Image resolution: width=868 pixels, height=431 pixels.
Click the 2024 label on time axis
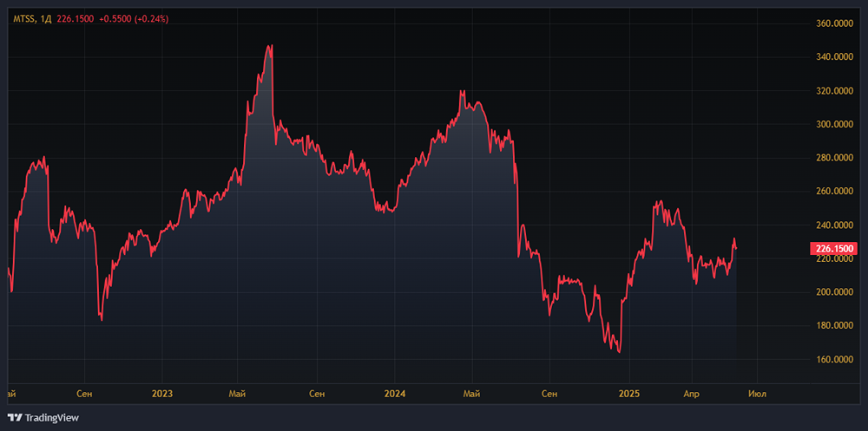click(x=395, y=394)
